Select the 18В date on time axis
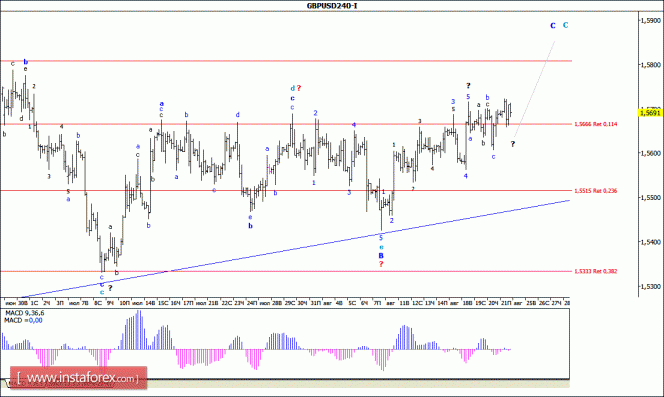This screenshot has width=664, height=397. click(468, 303)
